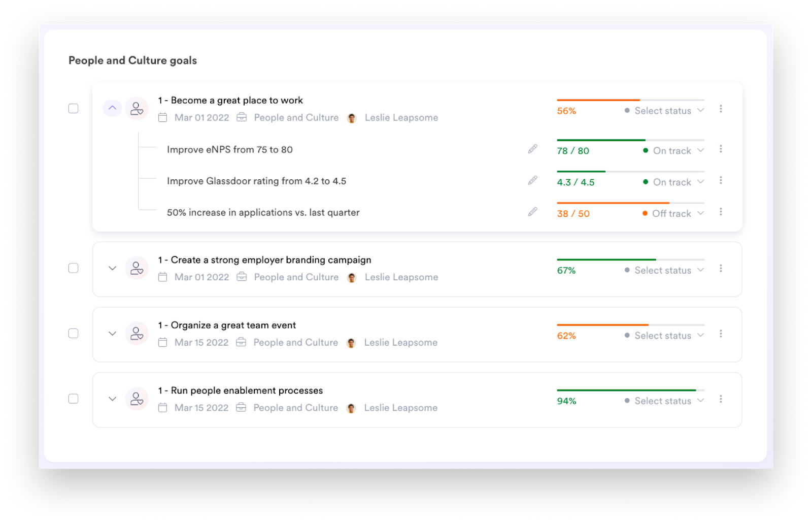812x523 pixels.
Task: Click the edit pencil on applications key result
Action: (532, 212)
